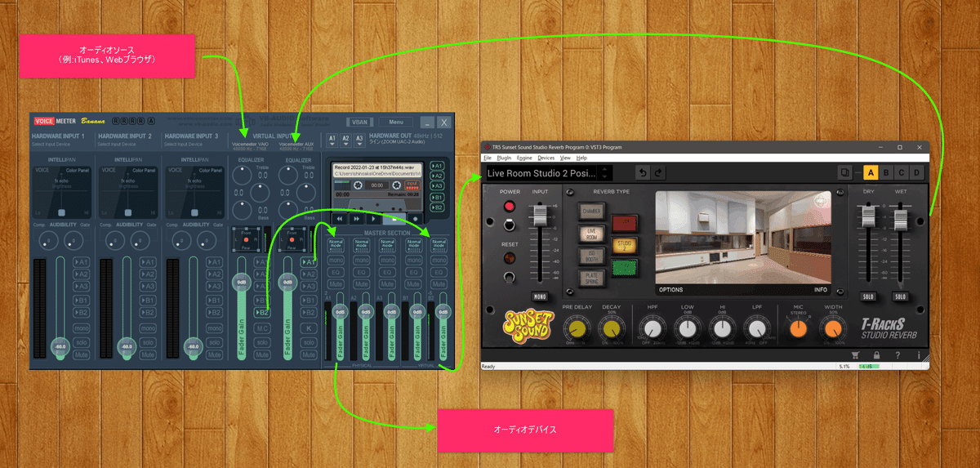This screenshot has width=980, height=468.
Task: Open OPTIONS below the room image
Action: tap(671, 289)
